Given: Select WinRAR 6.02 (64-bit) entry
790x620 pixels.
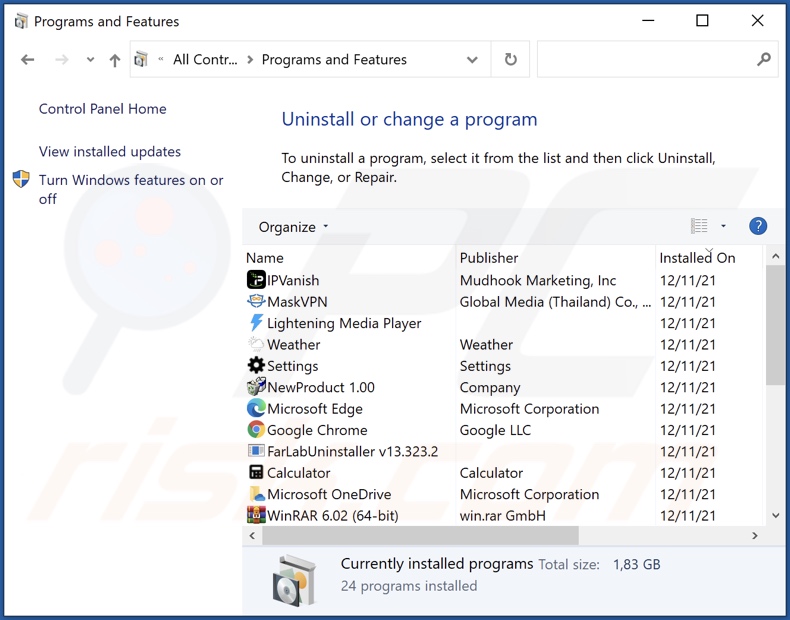Looking at the screenshot, I should point(333,516).
